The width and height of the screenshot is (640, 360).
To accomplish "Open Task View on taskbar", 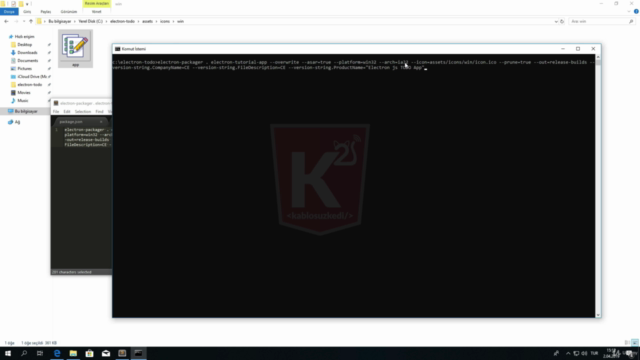I will click(40, 353).
